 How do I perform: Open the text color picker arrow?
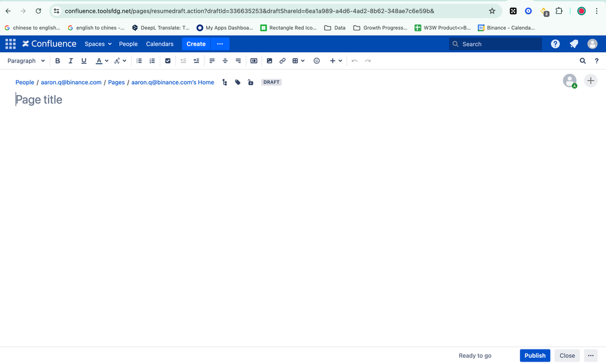(x=107, y=61)
